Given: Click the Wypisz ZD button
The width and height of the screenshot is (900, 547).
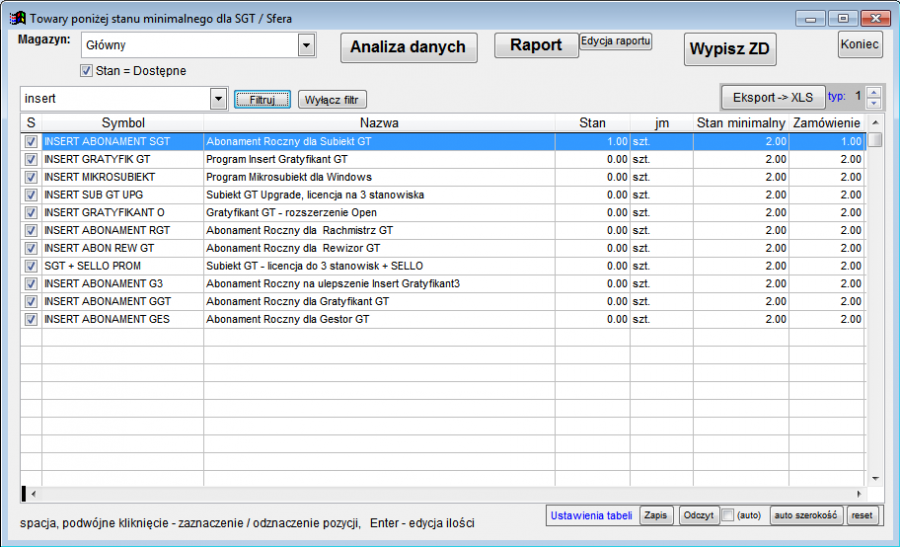Looking at the screenshot, I should pyautogui.click(x=730, y=49).
